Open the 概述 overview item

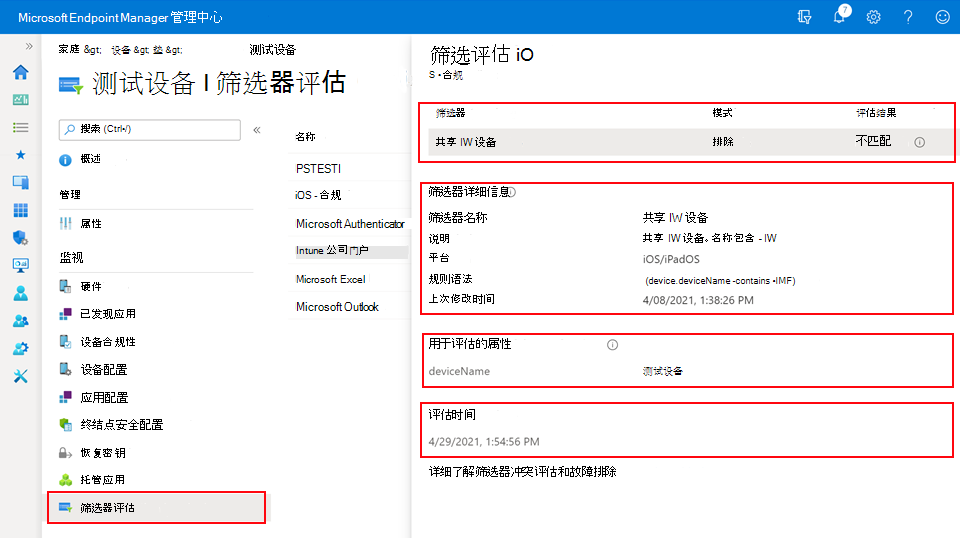tap(91, 159)
